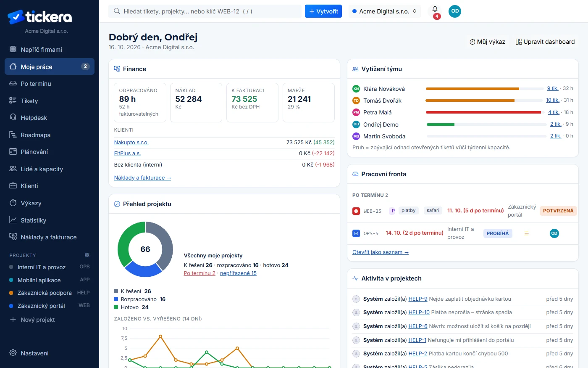This screenshot has height=368, width=588.
Task: Open the Acme Digital s.r.o. company switcher
Action: pos(384,11)
